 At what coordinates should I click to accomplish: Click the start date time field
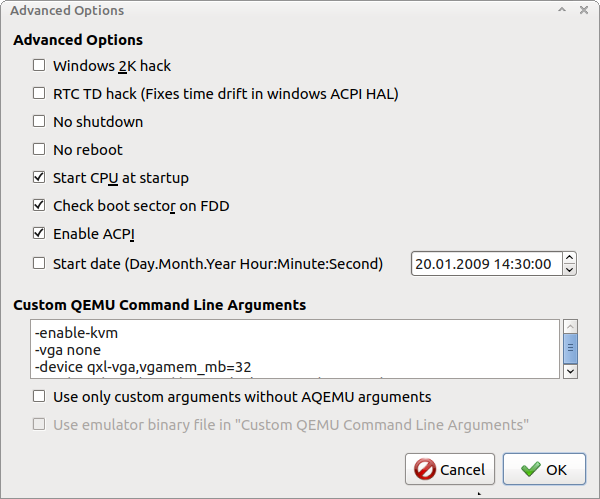pyautogui.click(x=486, y=264)
